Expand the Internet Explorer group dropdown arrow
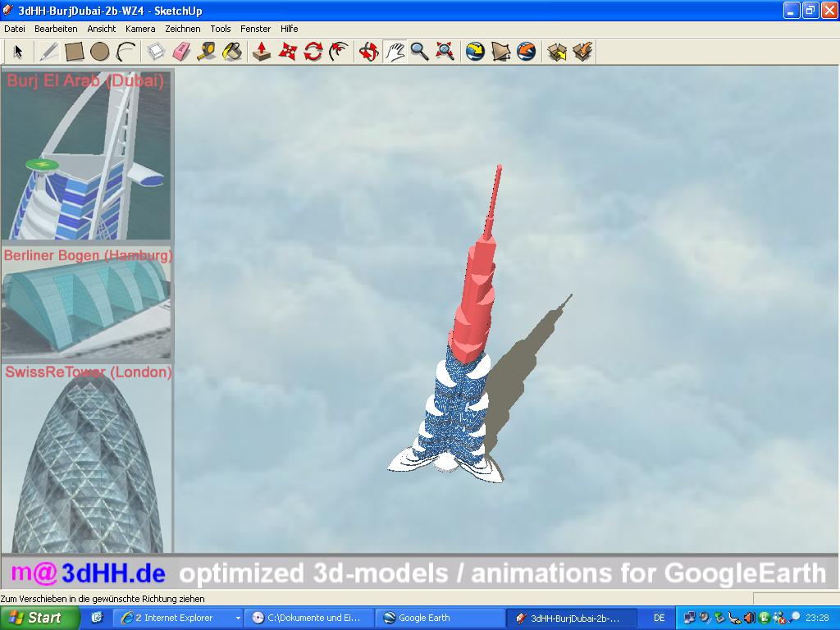The width and height of the screenshot is (840, 630). [238, 619]
